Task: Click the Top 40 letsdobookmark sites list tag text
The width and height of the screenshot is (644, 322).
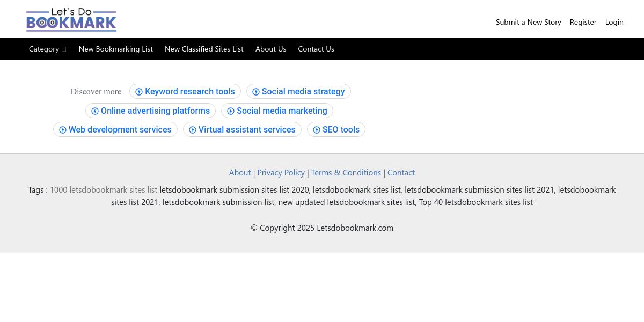Action: pyautogui.click(x=476, y=202)
